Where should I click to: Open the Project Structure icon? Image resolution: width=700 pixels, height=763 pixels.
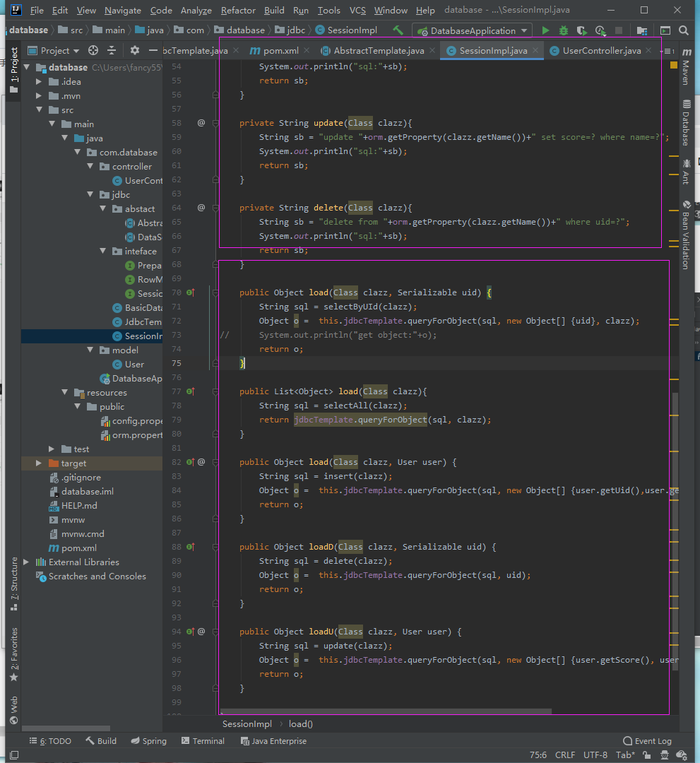[642, 30]
